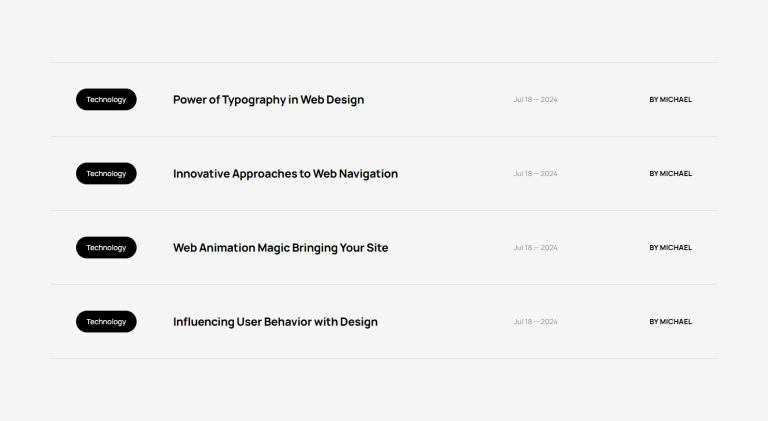Click the date in the Web Navigation row
This screenshot has height=421, width=768.
click(535, 174)
